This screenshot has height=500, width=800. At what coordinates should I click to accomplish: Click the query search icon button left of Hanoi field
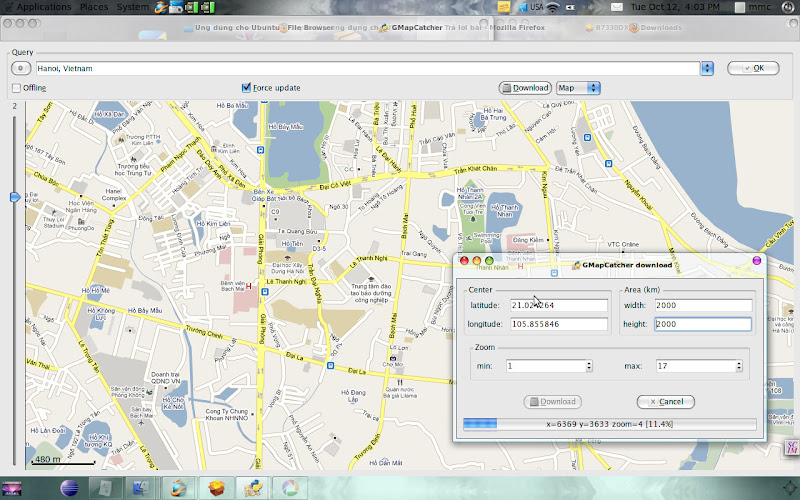tap(21, 68)
